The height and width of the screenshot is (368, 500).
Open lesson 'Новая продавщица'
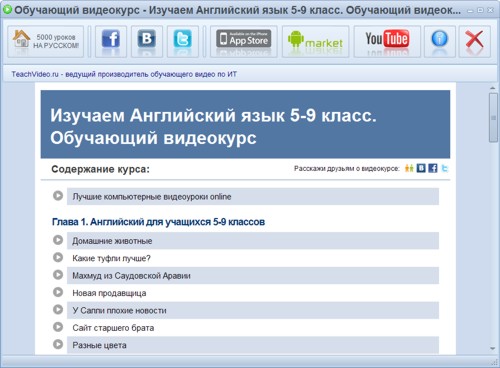tap(253, 293)
